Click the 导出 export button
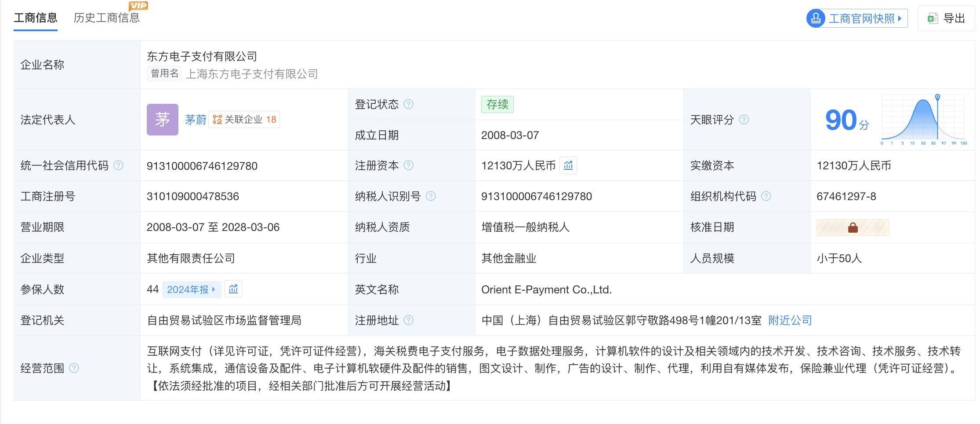This screenshot has height=424, width=980. coord(946,18)
